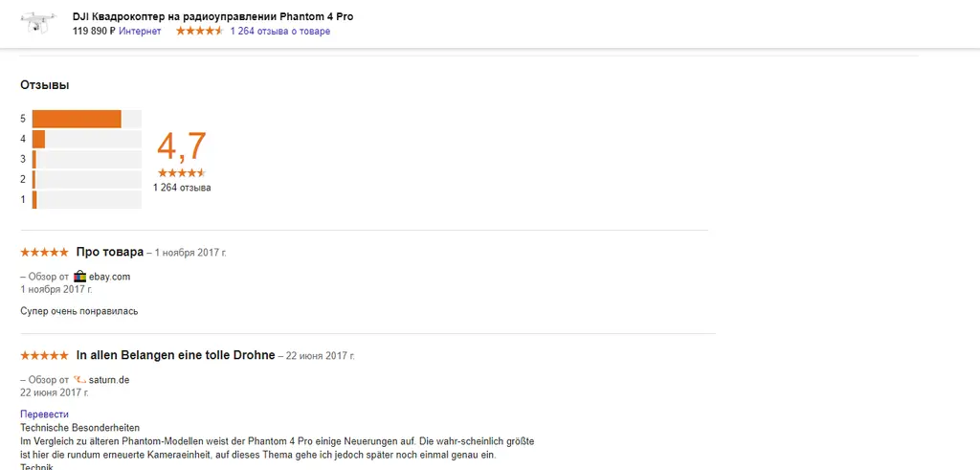Viewport: 980px width, 470px height.
Task: Click the header star rating icons
Action: tap(199, 32)
